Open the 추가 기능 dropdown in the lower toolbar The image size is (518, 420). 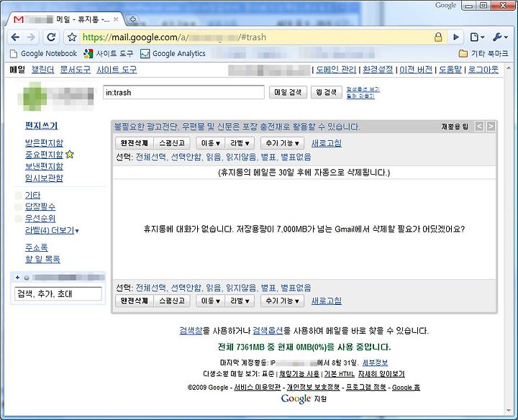point(282,301)
